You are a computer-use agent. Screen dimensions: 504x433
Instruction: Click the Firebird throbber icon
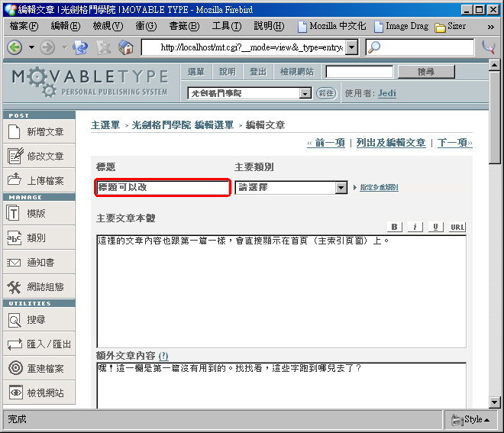(x=489, y=47)
